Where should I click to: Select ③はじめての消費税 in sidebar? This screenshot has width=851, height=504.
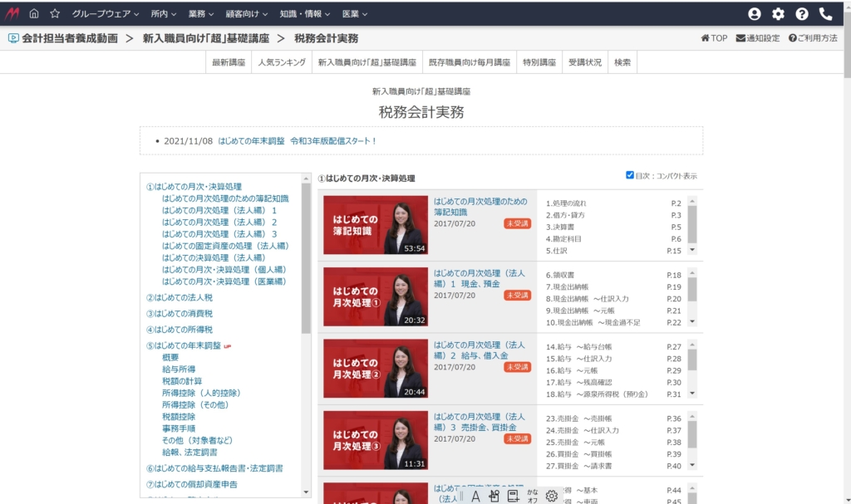tap(180, 314)
